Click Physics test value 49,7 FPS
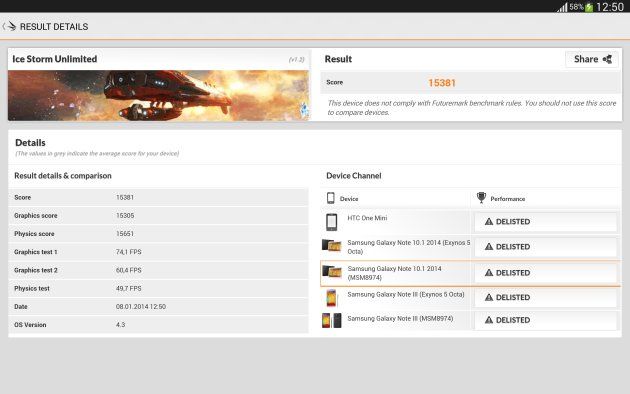Viewport: 630px width, 394px height. (x=129, y=288)
